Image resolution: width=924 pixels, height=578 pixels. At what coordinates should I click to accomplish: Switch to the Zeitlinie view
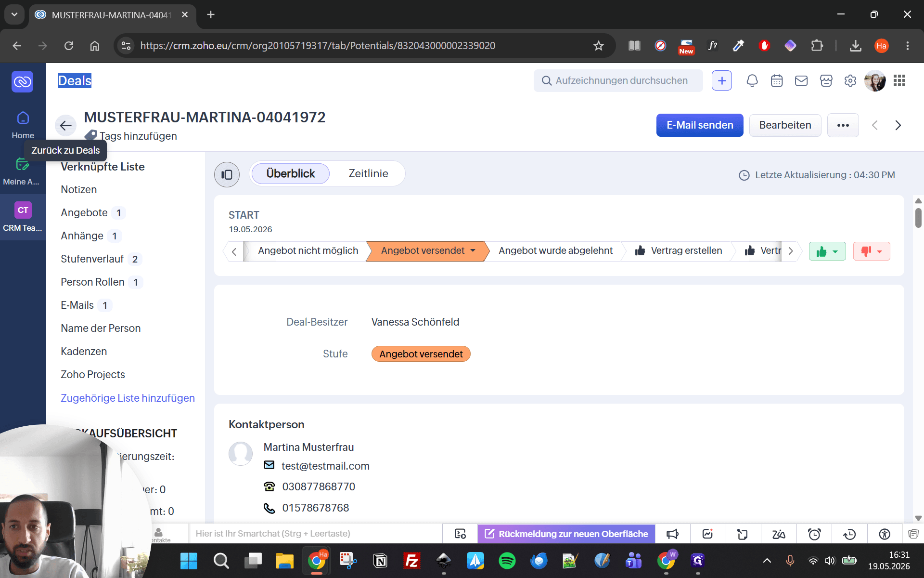click(x=368, y=173)
